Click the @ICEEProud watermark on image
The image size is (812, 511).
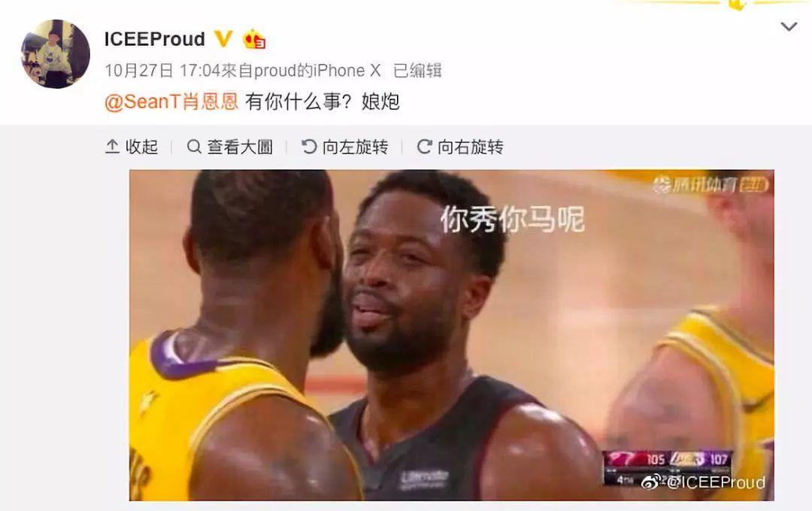pos(704,482)
